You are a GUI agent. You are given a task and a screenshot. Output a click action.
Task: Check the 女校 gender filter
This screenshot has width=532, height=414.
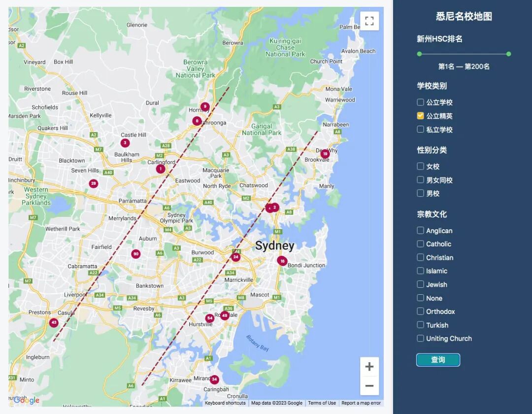click(420, 166)
